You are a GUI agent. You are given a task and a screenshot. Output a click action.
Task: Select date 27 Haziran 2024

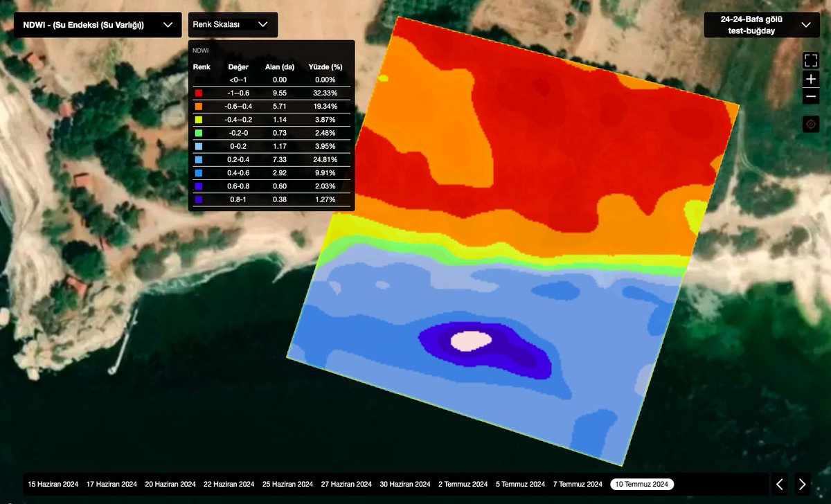click(348, 484)
